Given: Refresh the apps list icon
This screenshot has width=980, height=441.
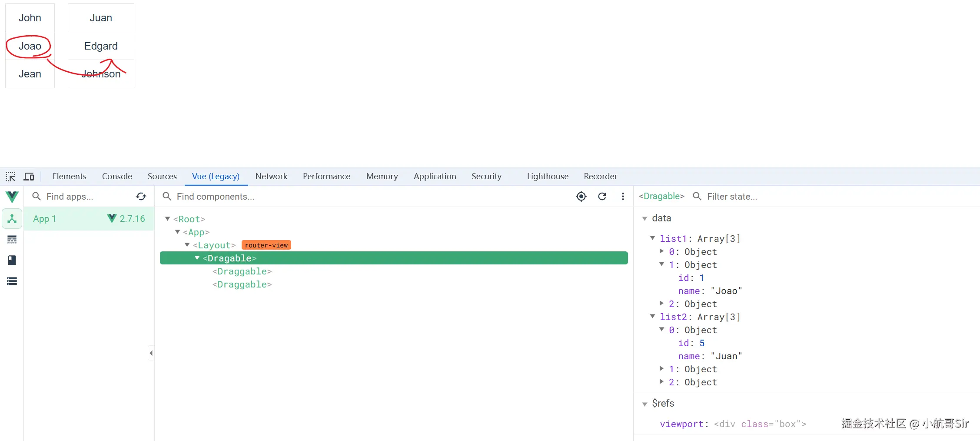Looking at the screenshot, I should (141, 197).
